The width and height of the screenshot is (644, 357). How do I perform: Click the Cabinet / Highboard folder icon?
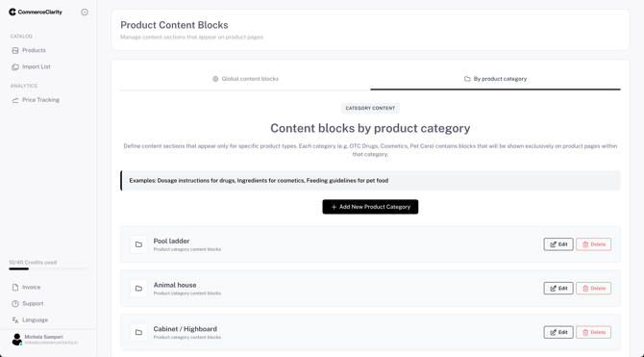pos(138,332)
